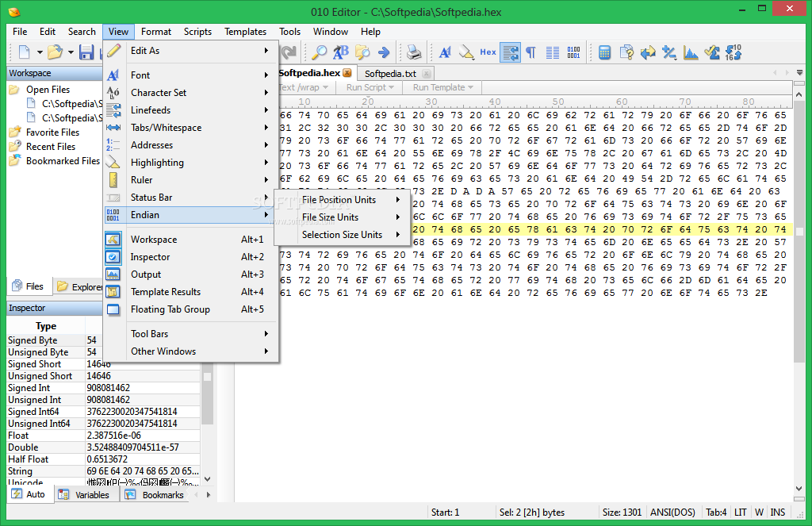Click the Font toolbar icon

point(445,52)
